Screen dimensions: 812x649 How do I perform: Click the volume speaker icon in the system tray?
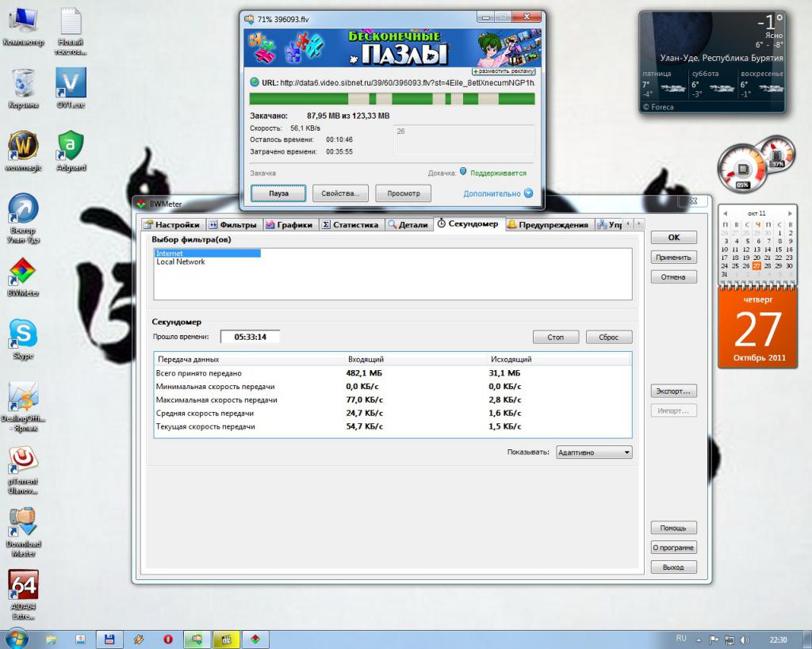coord(745,639)
